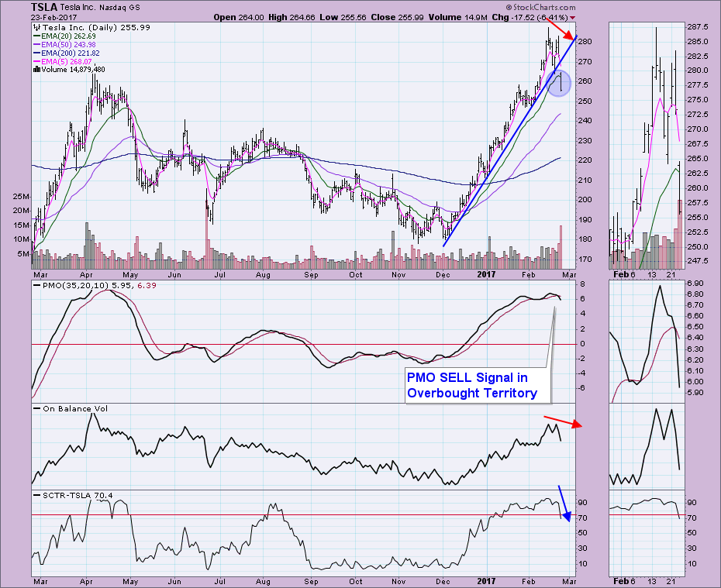Click the 'Tesla Inc. Nasdaq GS' title text
The image size is (721, 588).
[100, 7]
